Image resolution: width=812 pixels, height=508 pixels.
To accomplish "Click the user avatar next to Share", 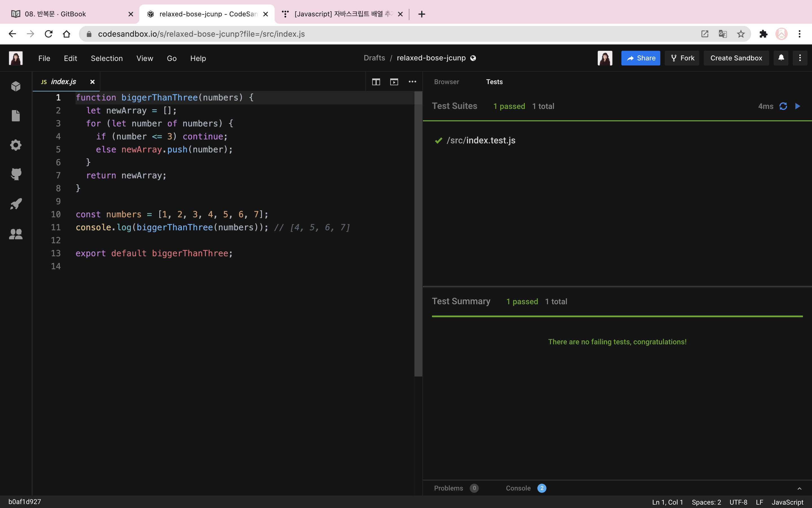I will [x=605, y=58].
